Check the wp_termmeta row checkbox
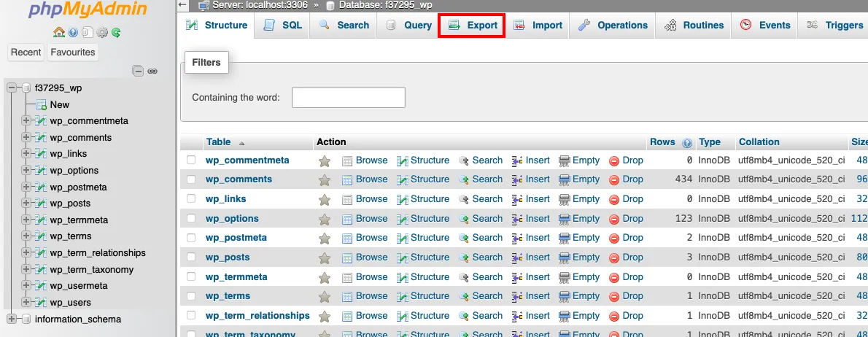 click(x=191, y=276)
